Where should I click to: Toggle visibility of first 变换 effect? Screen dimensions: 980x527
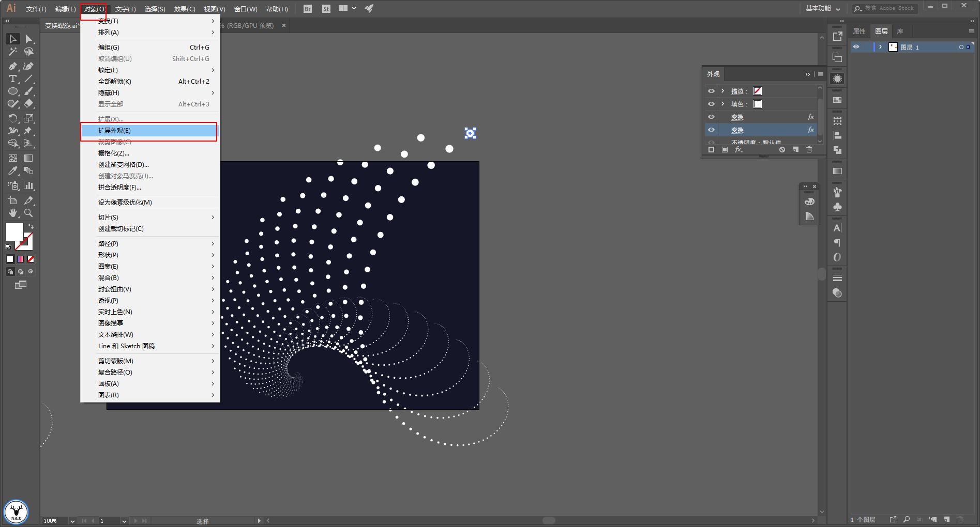pos(711,117)
